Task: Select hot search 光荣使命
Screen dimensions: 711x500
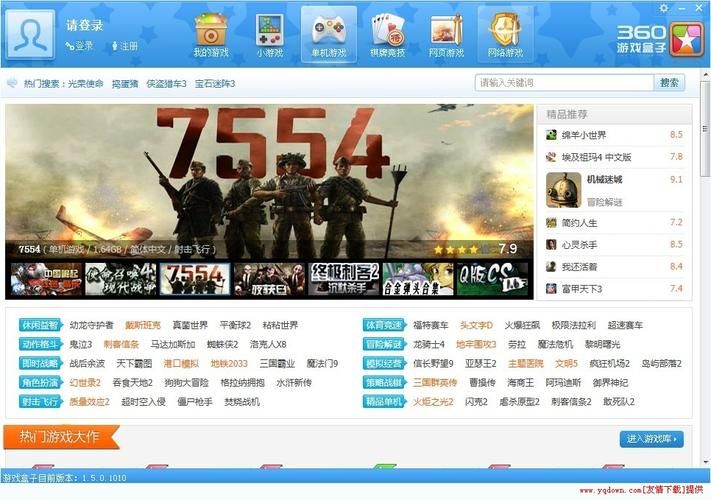Action: point(85,83)
